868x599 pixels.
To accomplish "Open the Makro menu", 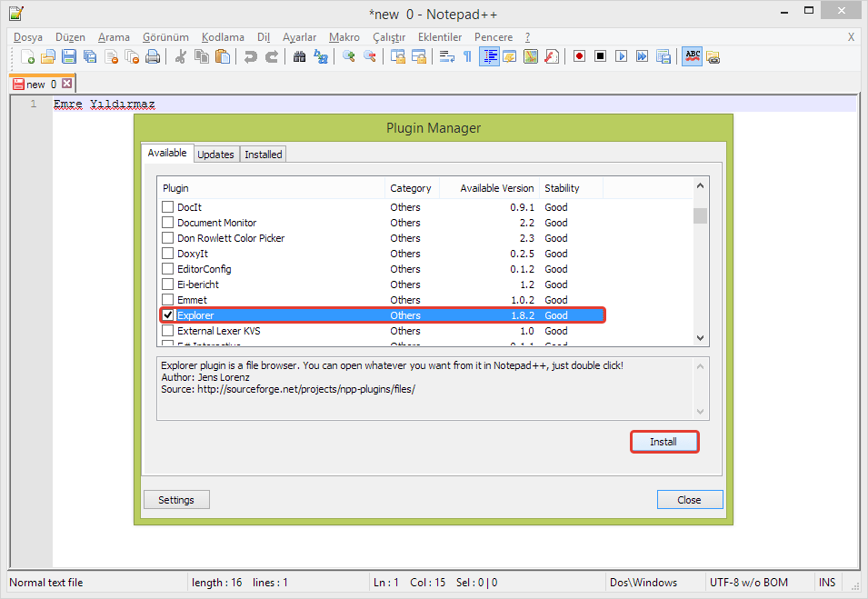I will click(x=344, y=37).
